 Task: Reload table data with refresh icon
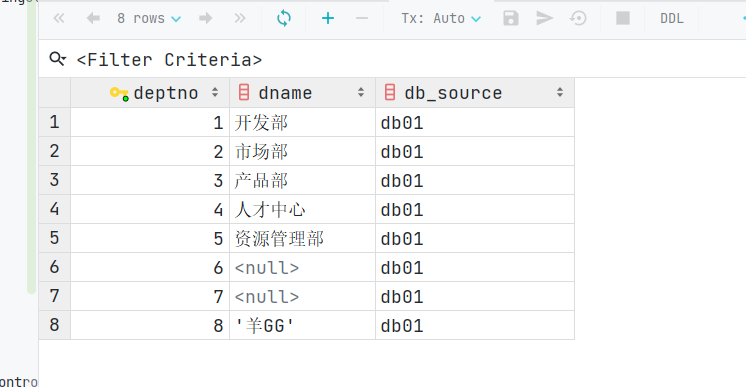[x=284, y=19]
